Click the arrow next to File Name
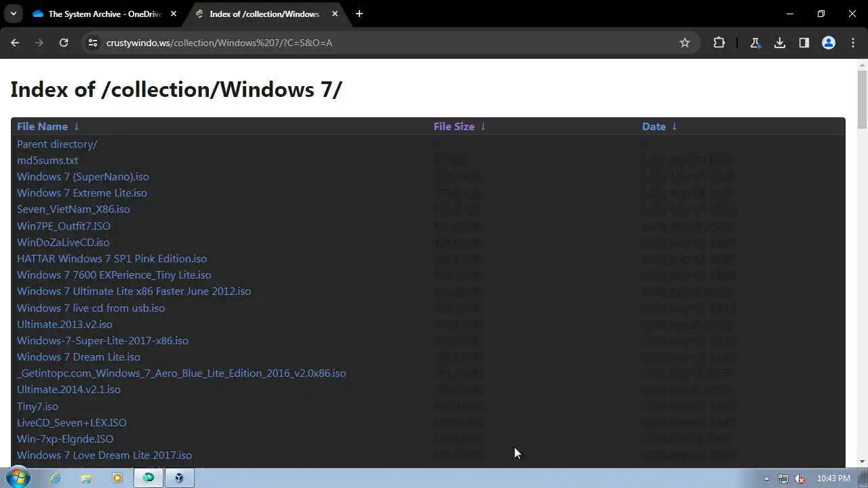868x488 pixels. [77, 126]
